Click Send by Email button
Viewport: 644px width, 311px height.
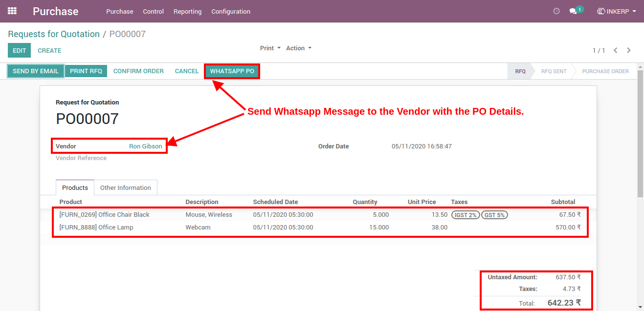click(36, 71)
